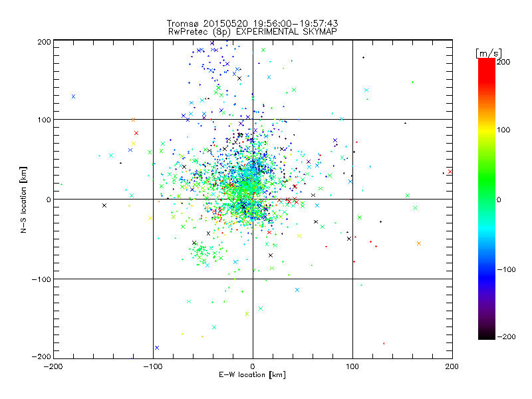The height and width of the screenshot is (399, 532).
Task: Click the x-axis tick label '0'
Action: pos(253,366)
